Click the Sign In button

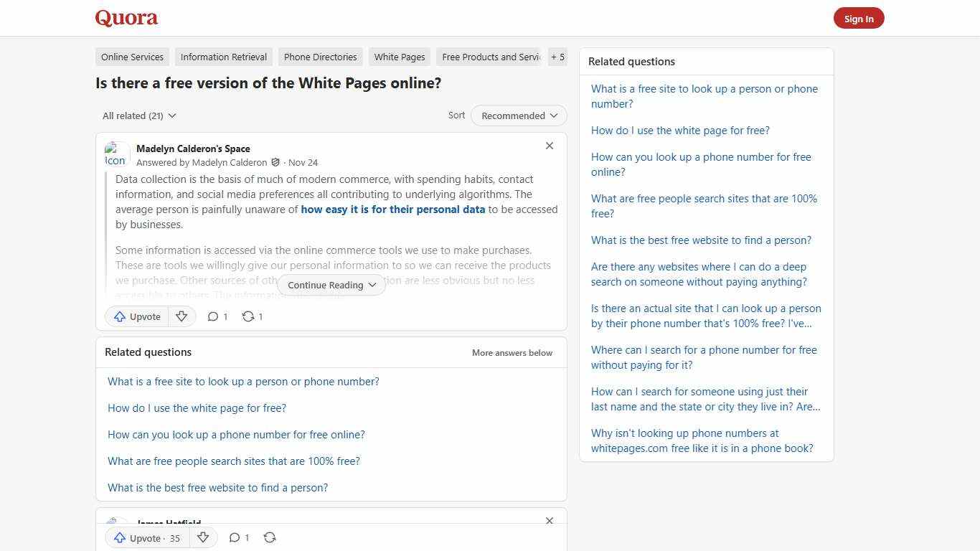pyautogui.click(x=858, y=18)
